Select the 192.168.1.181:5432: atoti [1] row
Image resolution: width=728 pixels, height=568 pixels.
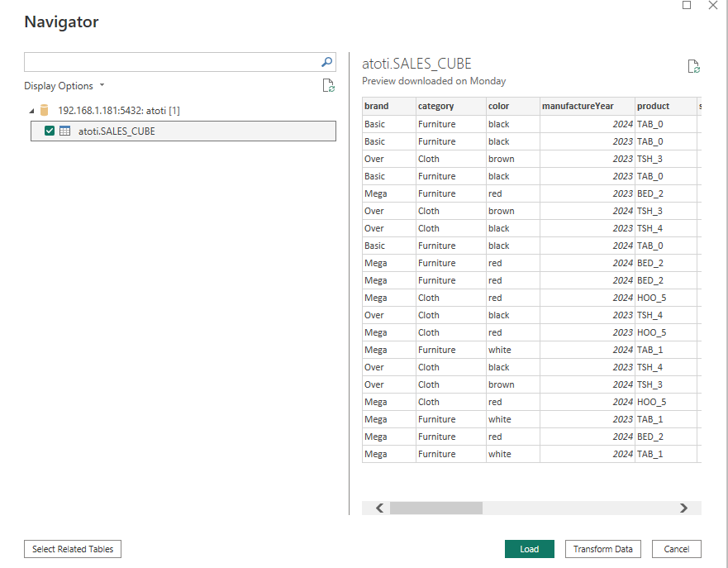pos(119,111)
